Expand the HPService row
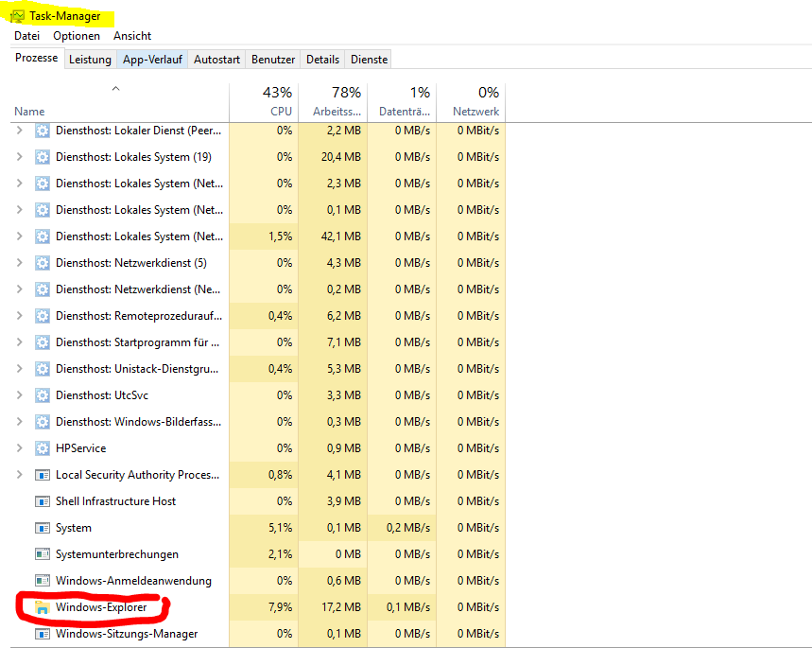Viewport: 812px width, 648px height. point(19,447)
